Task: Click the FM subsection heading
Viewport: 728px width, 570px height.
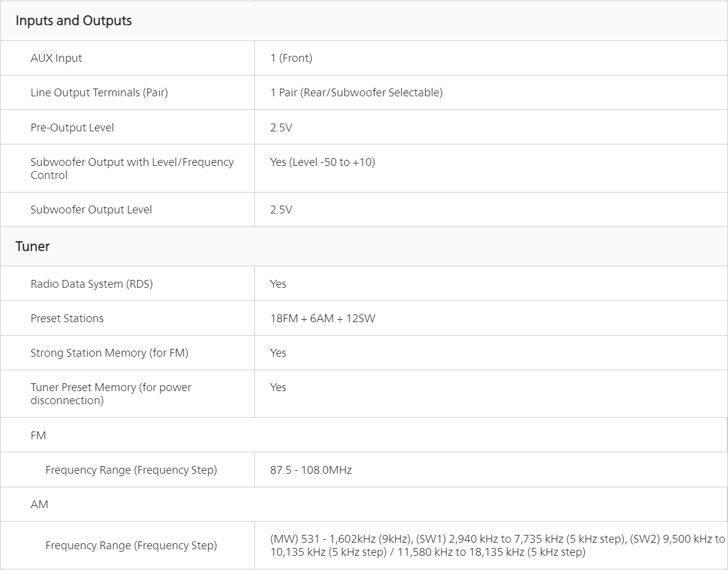Action: (38, 436)
